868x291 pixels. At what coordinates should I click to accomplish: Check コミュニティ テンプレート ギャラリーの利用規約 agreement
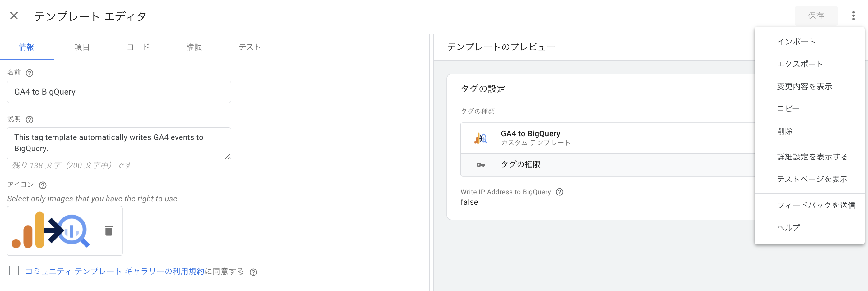[14, 271]
